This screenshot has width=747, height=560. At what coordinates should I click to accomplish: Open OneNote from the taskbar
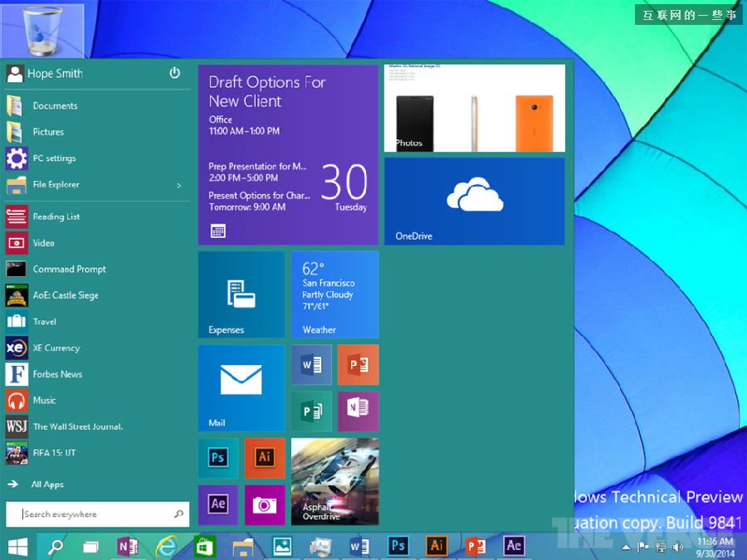click(127, 545)
